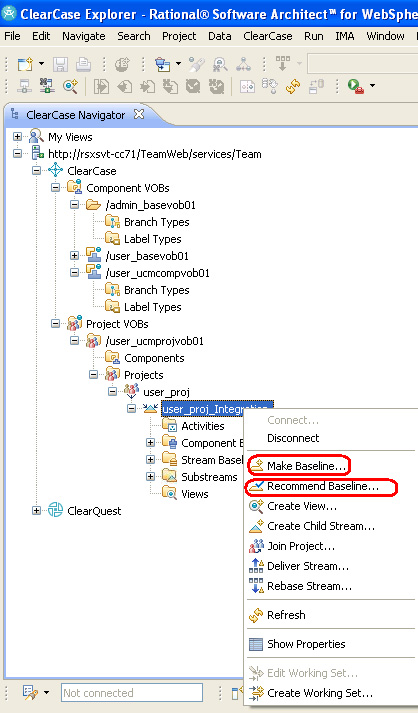Click the Create View magnifier toolbar icon

71,85
